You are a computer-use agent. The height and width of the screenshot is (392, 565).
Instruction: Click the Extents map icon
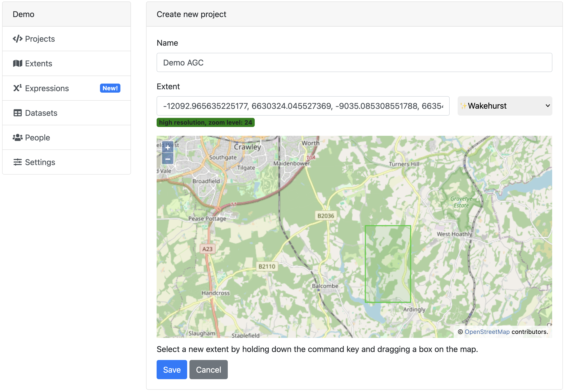tap(17, 64)
